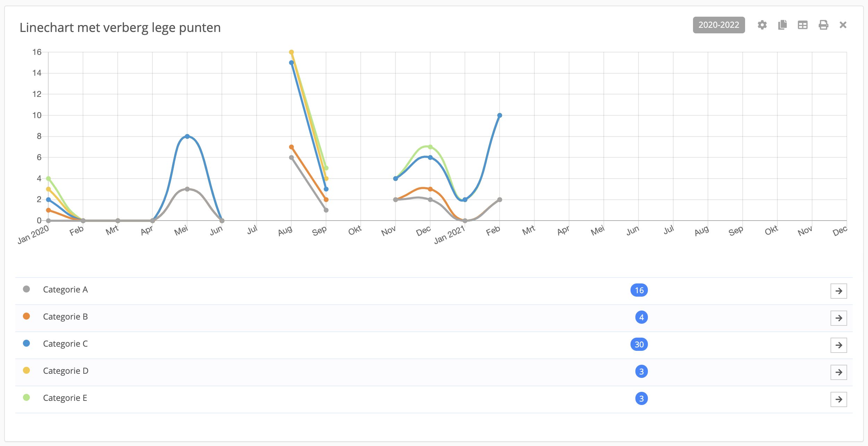
Task: Open chart settings gear icon
Action: coord(762,25)
